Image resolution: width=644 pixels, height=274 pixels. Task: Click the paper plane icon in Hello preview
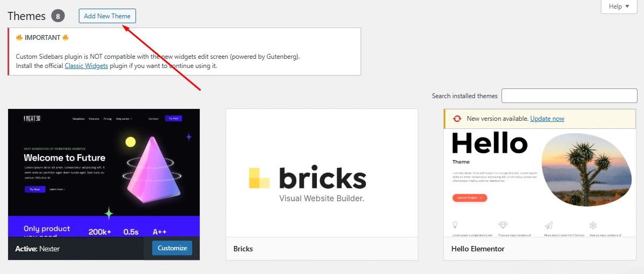pos(548,225)
